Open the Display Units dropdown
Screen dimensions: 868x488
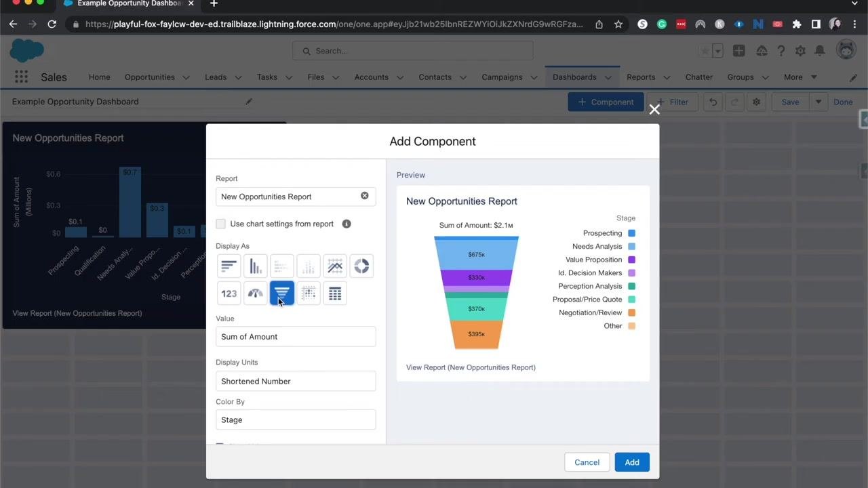pyautogui.click(x=296, y=381)
